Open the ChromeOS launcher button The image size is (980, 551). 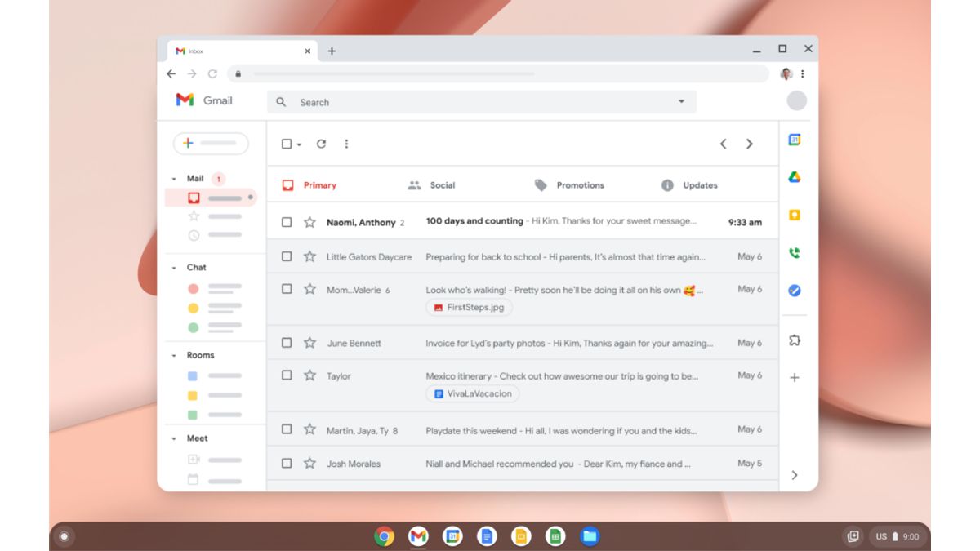[x=64, y=536]
